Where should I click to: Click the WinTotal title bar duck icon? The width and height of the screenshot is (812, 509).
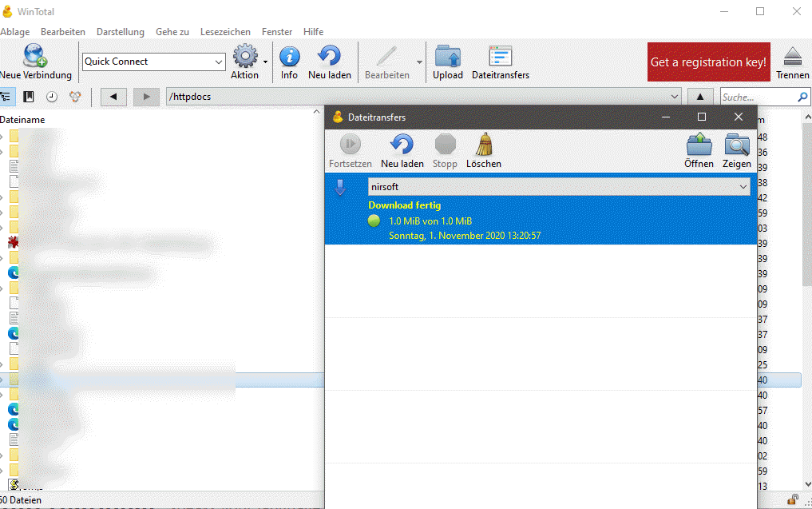(x=7, y=11)
